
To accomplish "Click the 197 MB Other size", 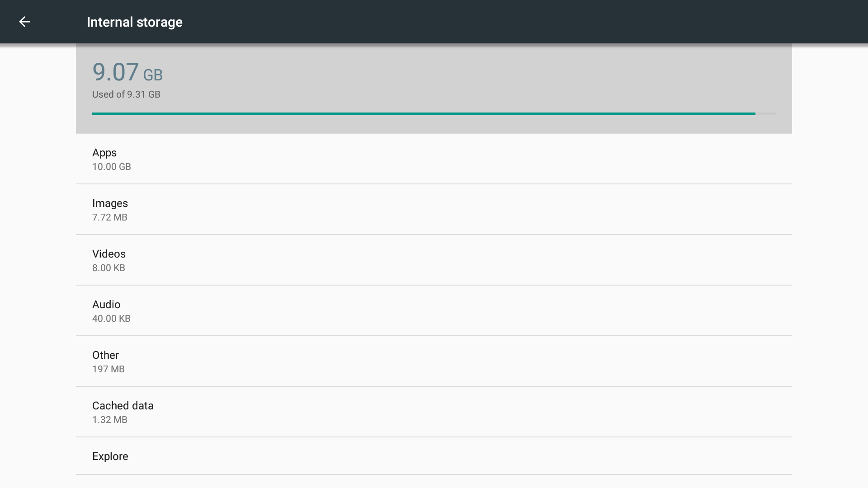I will click(x=108, y=369).
